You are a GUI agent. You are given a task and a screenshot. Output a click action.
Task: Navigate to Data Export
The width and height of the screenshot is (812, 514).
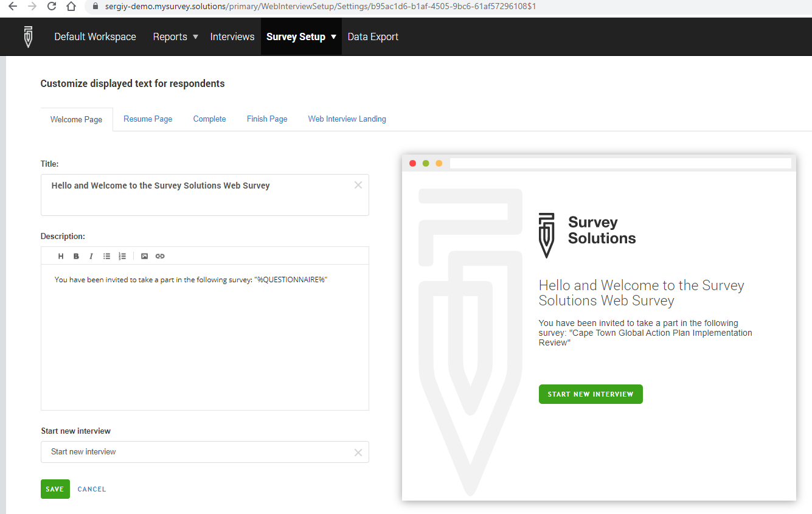[373, 36]
